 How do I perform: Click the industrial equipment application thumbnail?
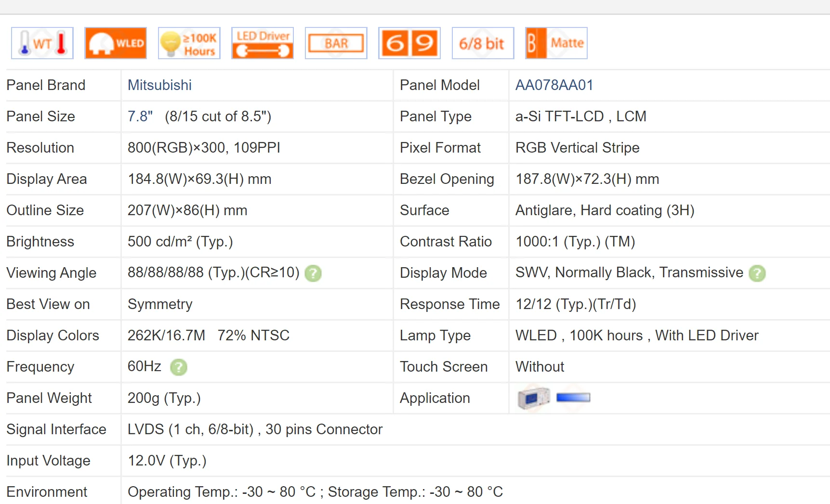click(533, 398)
